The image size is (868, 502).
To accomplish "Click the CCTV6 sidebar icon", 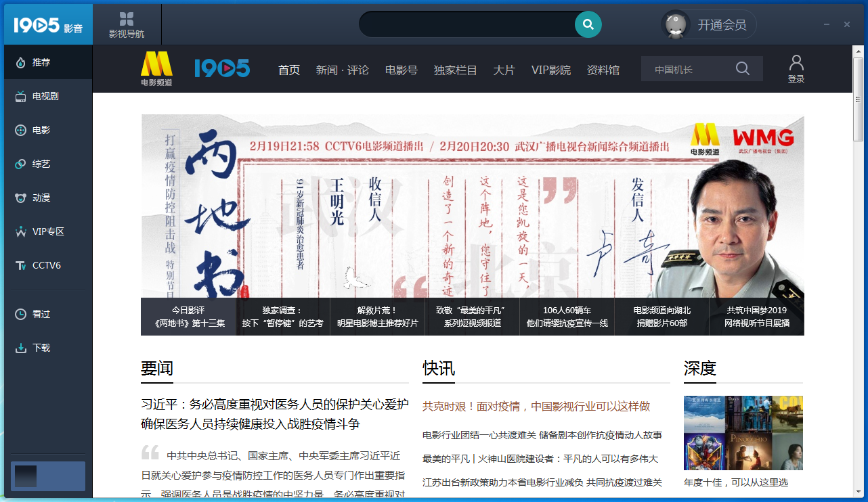I will [20, 265].
